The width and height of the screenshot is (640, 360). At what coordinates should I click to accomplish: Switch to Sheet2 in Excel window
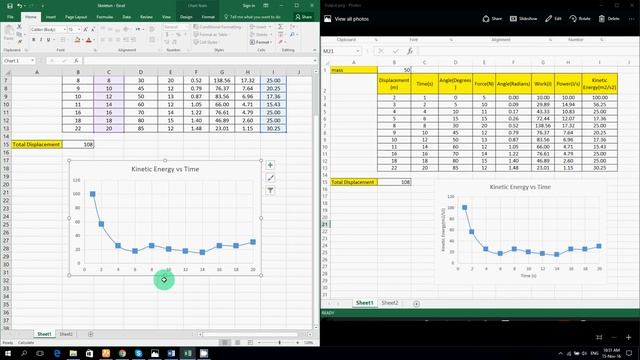click(66, 334)
